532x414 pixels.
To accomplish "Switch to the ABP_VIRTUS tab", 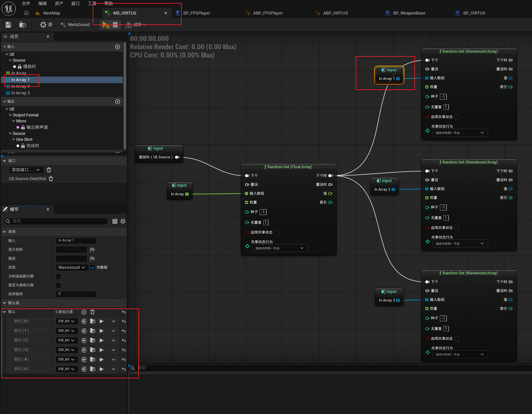I will tap(336, 13).
